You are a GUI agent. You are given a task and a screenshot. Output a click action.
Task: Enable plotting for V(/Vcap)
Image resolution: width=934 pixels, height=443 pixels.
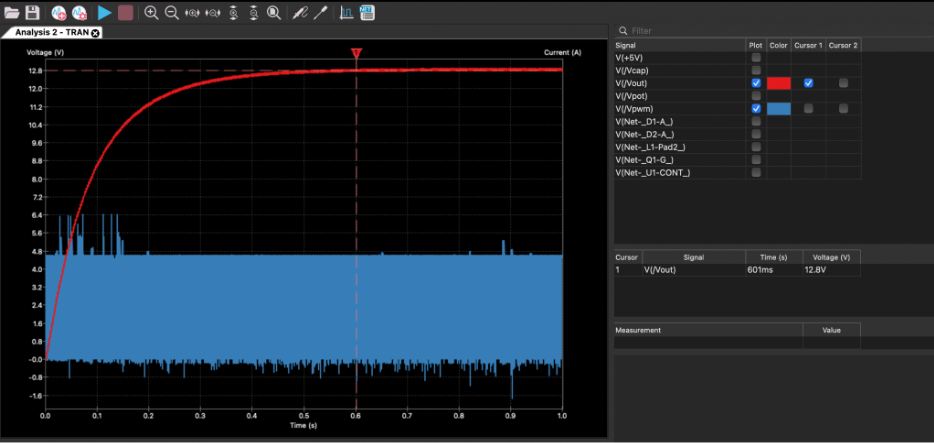coord(756,70)
